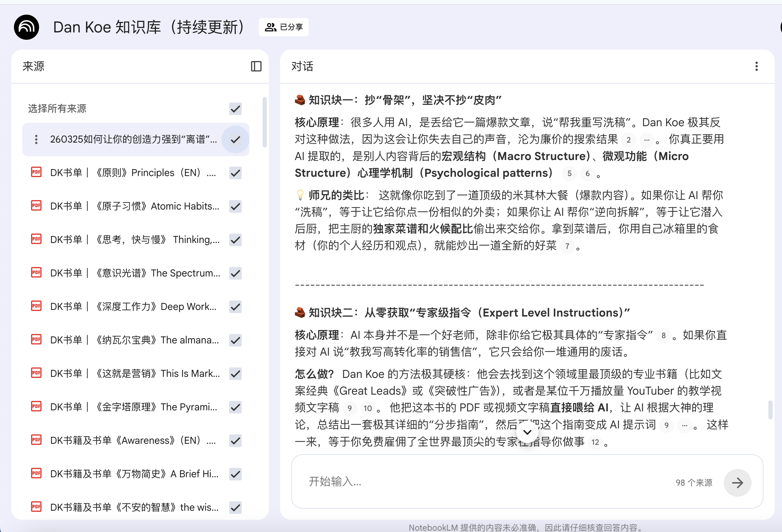Open the three-dot menu for the 260325 source
The height and width of the screenshot is (532, 782).
(x=36, y=139)
